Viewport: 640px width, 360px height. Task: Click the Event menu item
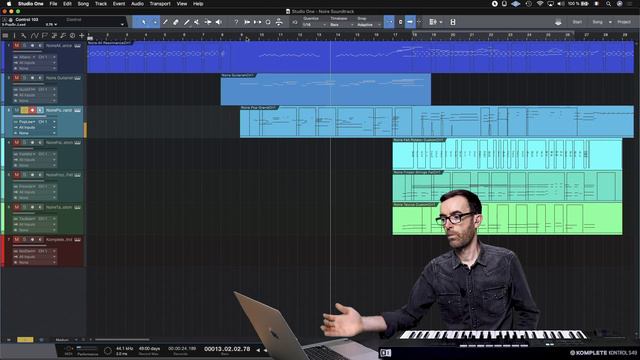pos(119,4)
